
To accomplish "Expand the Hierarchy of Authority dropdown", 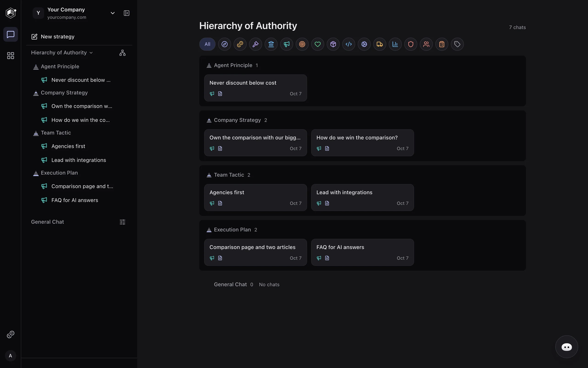I will pyautogui.click(x=62, y=53).
